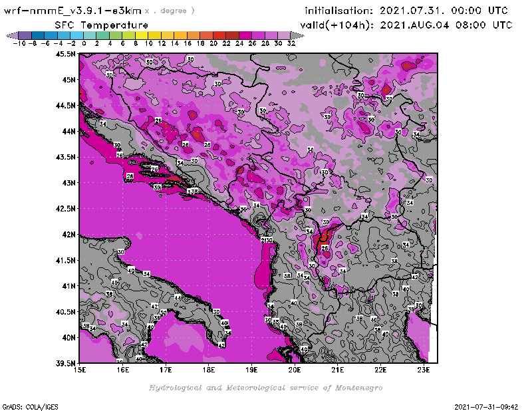
Task: Click the '17E' longitude label
Action: (166, 370)
